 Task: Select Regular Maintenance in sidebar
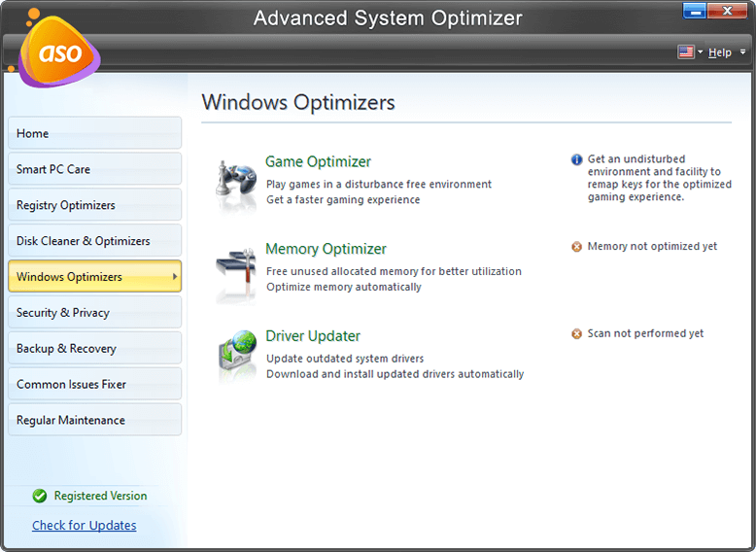point(94,420)
